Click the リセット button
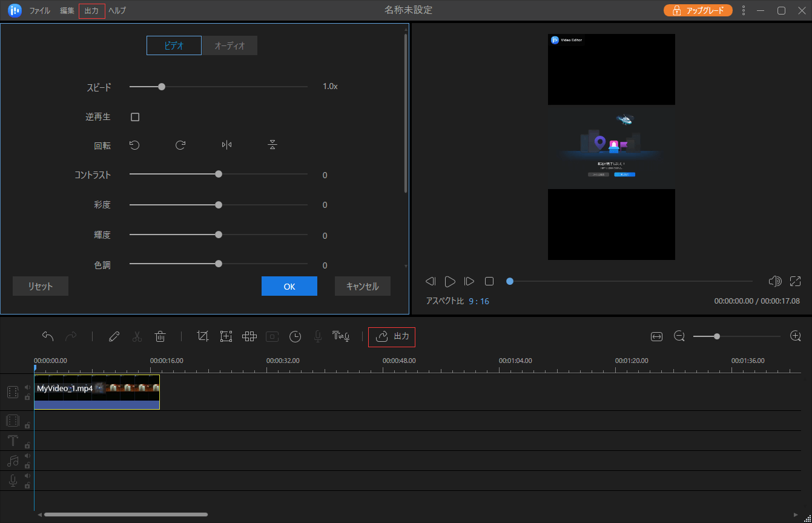812x523 pixels. 41,286
